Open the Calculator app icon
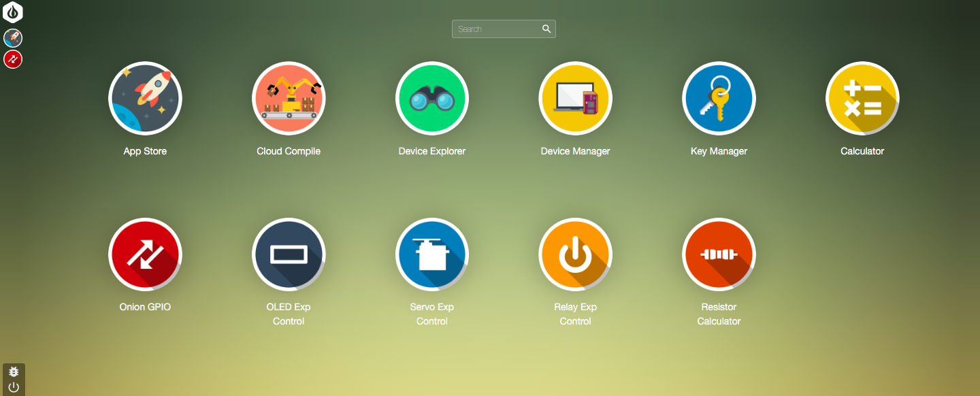Viewport: 980px width, 396px height. (x=862, y=99)
